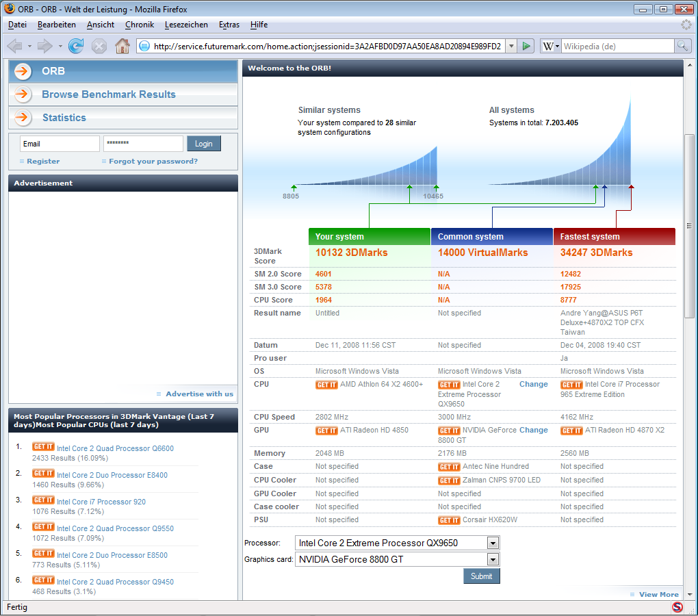
Task: Click GET IT badge for NVIDIA GeForce 8800 GT
Action: [x=449, y=431]
